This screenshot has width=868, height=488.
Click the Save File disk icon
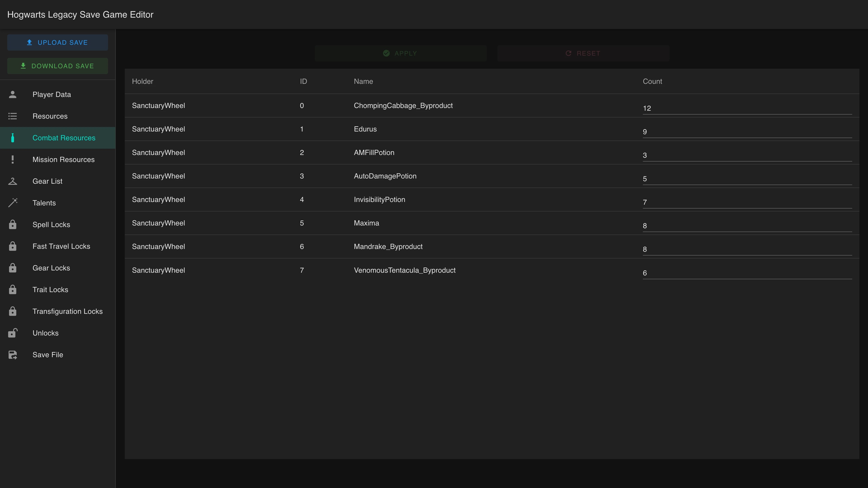(12, 355)
